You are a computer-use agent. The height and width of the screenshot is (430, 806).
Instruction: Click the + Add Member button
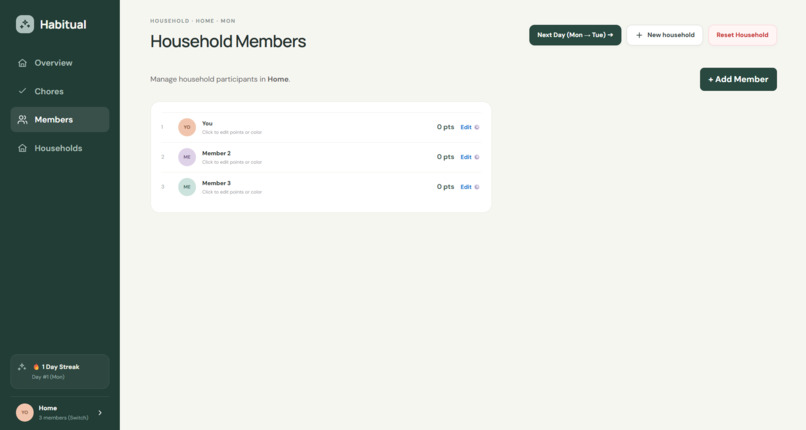click(738, 79)
